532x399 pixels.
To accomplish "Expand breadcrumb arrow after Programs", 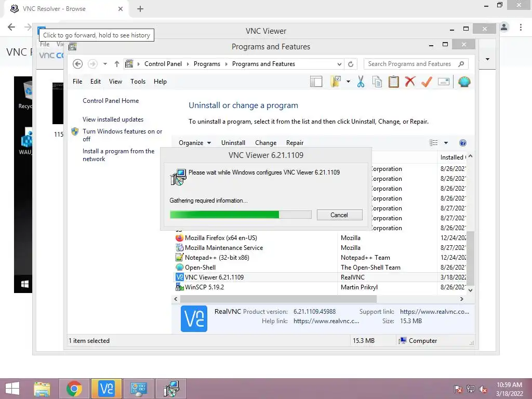I will point(227,64).
